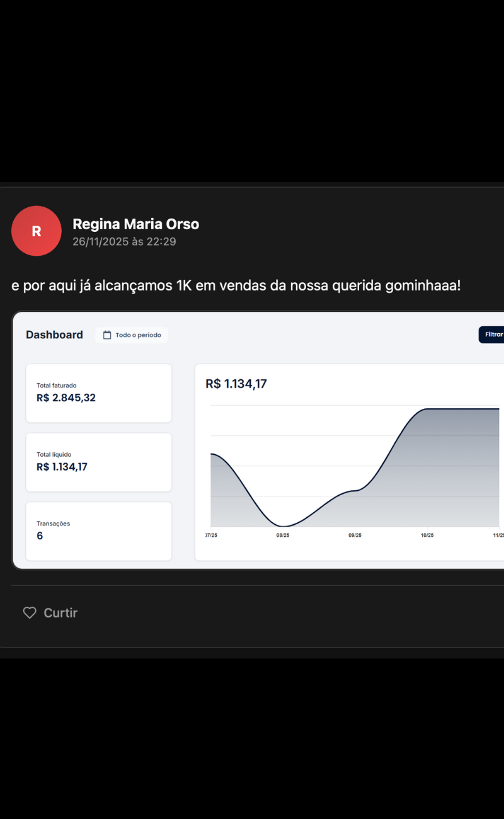504x819 pixels.
Task: Select the Total faturado card
Action: click(x=98, y=392)
